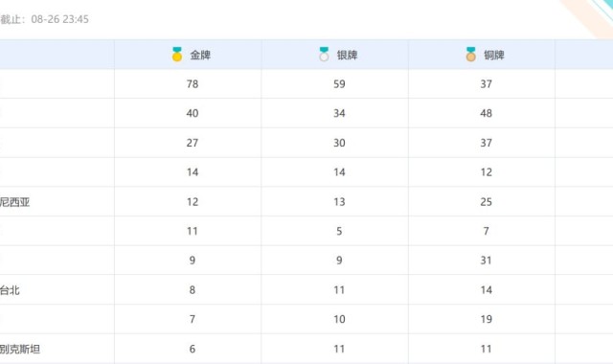Click bronze count 48 in second row
This screenshot has height=364, width=613.
486,113
